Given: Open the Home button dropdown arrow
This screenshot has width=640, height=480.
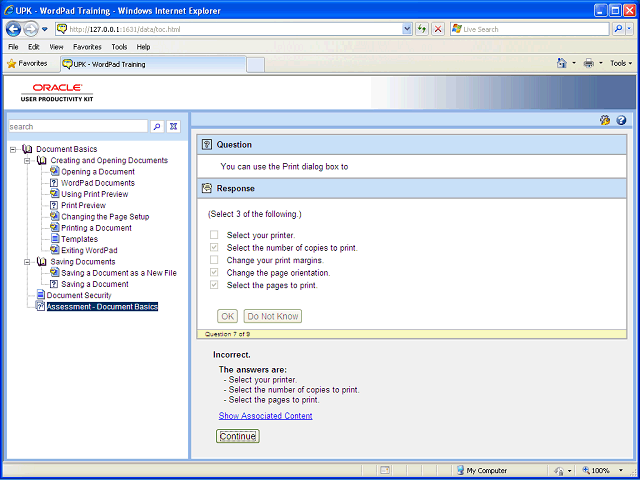Looking at the screenshot, I should (574, 63).
